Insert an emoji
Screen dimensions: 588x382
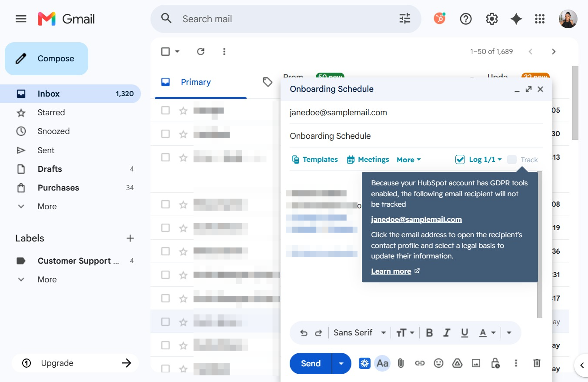(439, 363)
